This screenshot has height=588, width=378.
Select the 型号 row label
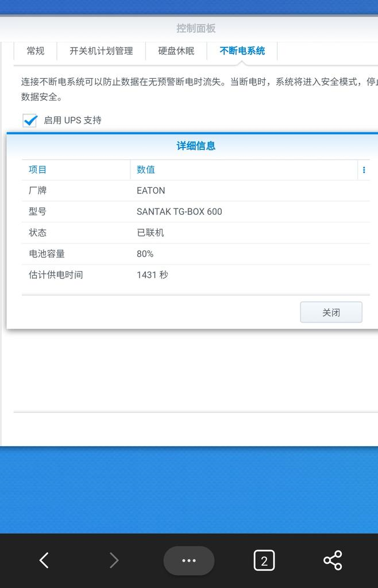tap(37, 211)
